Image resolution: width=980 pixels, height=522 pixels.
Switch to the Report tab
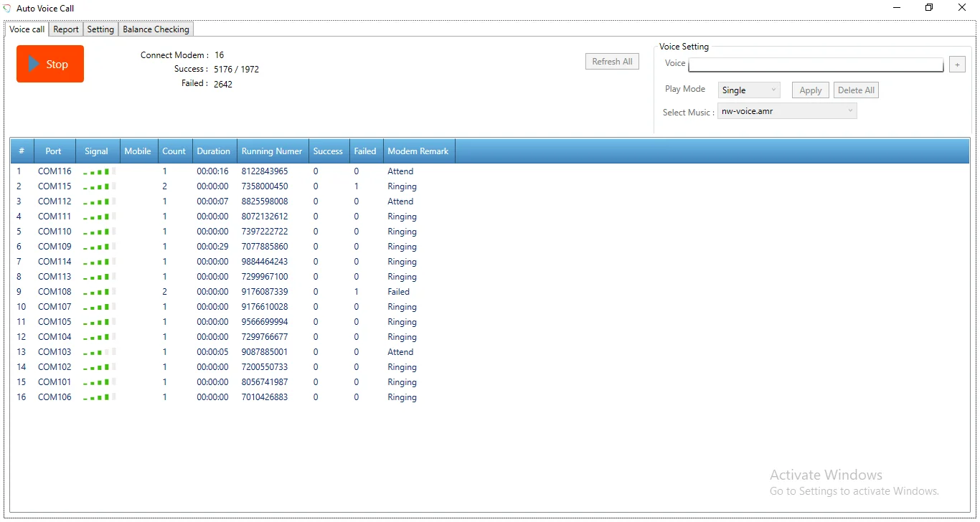click(66, 29)
